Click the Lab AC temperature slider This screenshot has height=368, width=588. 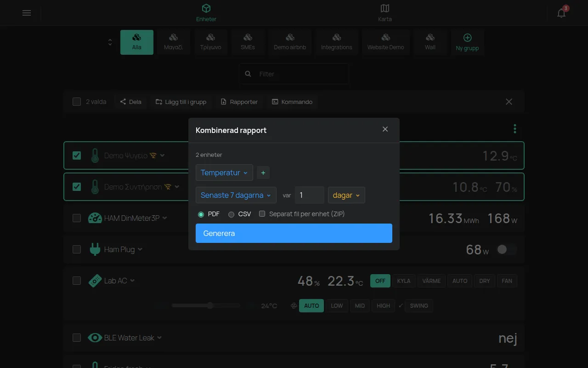coord(206,305)
